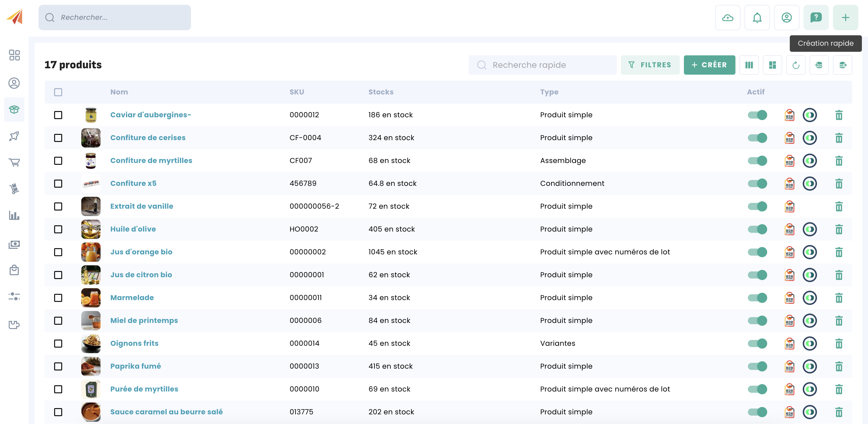Open the statistics bar chart sidebar icon
This screenshot has height=424, width=868.
(14, 216)
